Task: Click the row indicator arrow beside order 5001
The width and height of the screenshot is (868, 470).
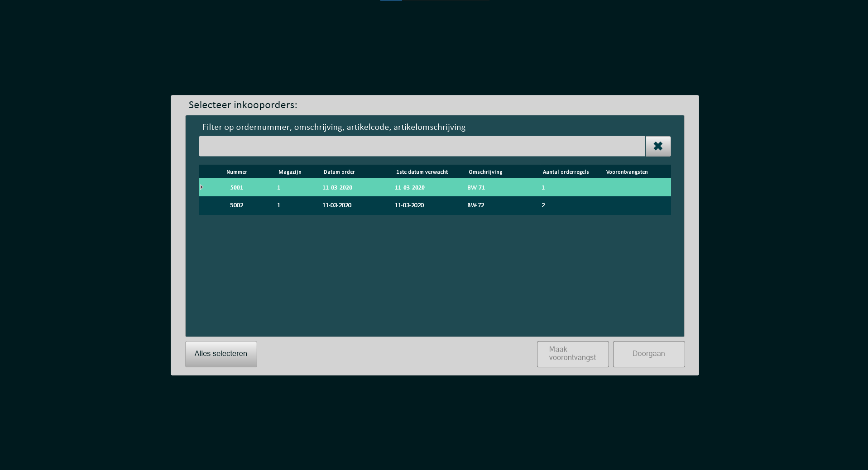Action: [x=202, y=187]
